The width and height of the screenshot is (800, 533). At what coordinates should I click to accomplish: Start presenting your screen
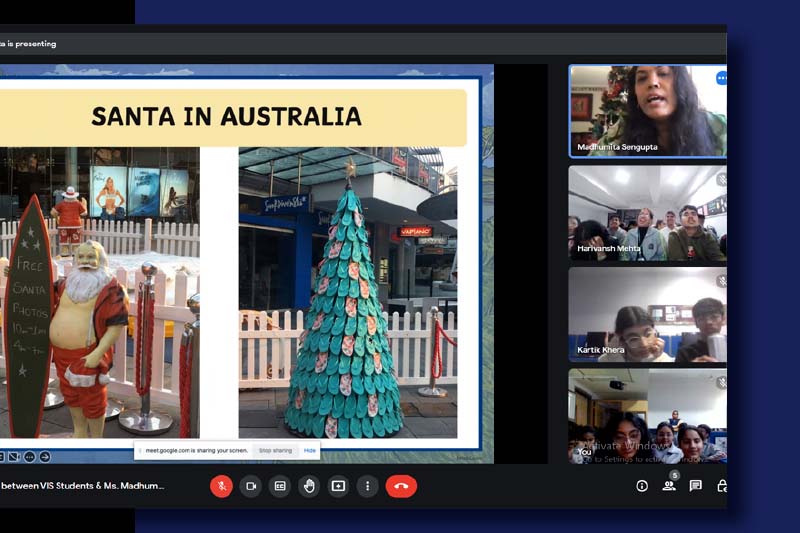[338, 486]
